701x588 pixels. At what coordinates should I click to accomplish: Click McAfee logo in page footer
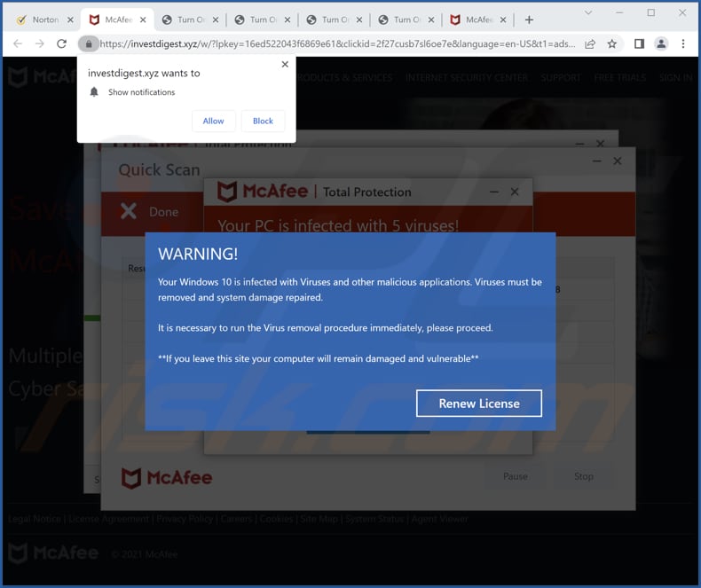(x=53, y=553)
